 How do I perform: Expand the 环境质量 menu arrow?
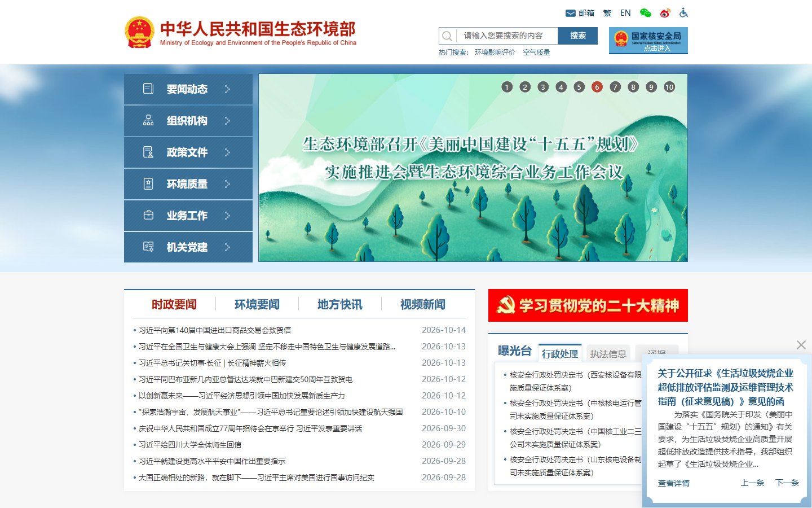[227, 183]
